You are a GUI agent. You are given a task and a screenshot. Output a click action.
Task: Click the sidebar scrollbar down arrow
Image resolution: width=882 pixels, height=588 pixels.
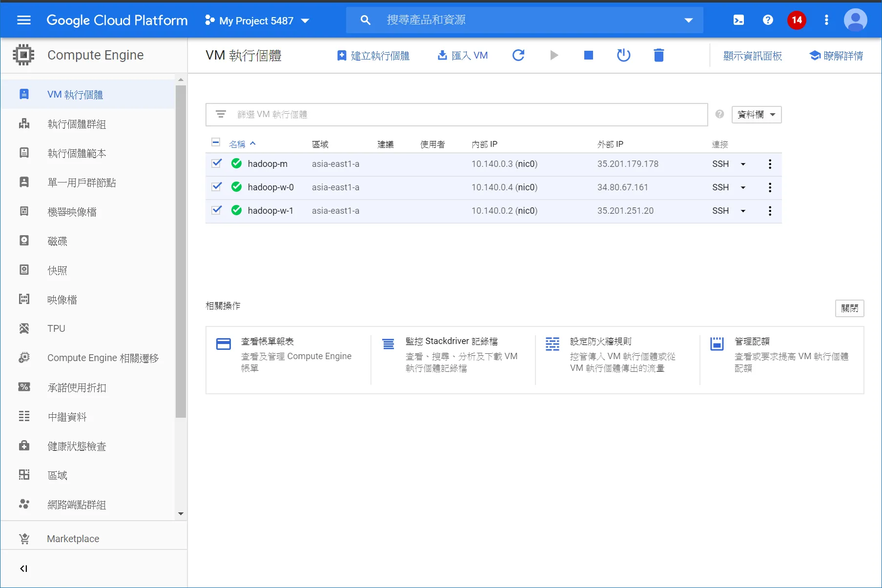[181, 513]
